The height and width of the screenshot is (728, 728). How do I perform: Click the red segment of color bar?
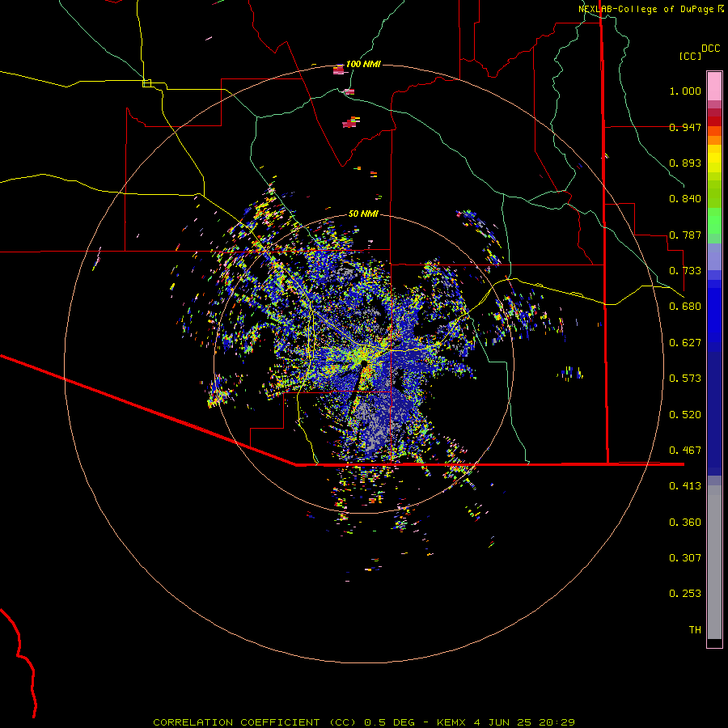714,121
